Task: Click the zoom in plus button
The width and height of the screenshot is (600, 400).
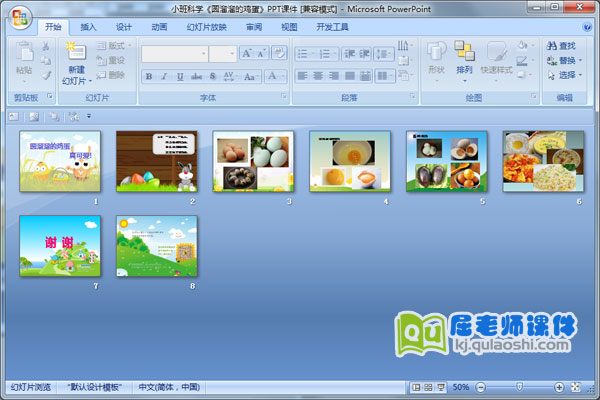Action: (x=559, y=387)
